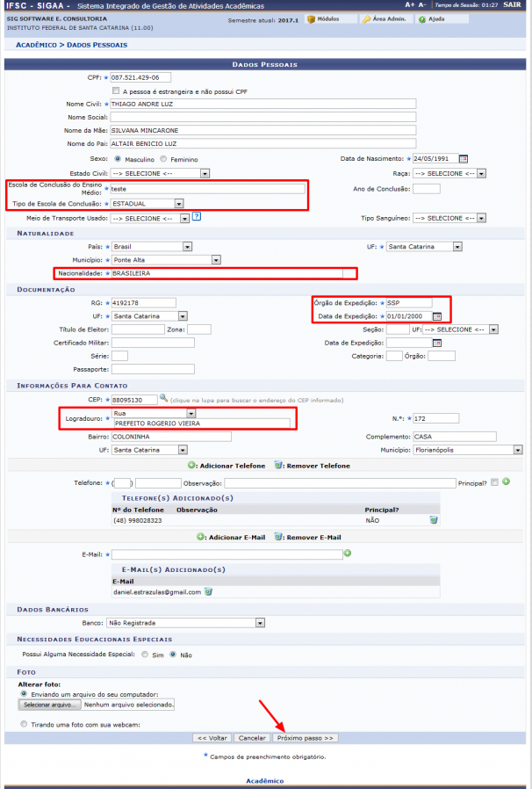Click Selecionar arquivo to upload photo

(50, 705)
